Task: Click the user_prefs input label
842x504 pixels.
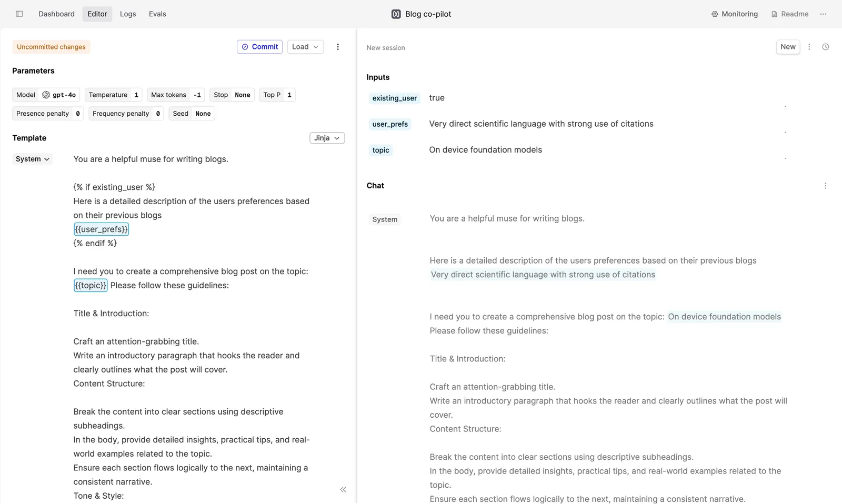Action: 390,124
